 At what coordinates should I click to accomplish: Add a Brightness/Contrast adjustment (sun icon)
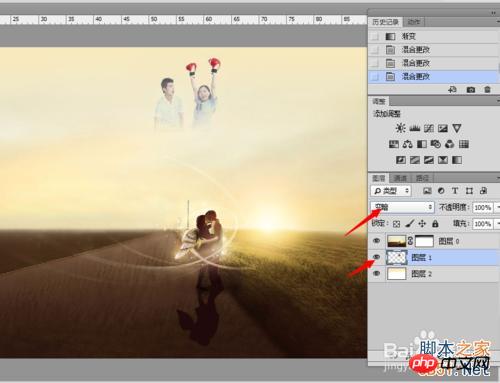(400, 128)
